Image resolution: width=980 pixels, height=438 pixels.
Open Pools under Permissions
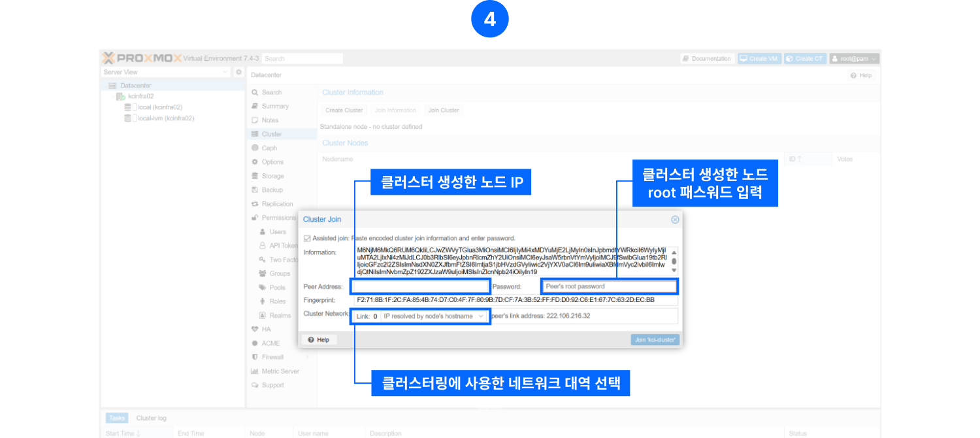pos(277,288)
